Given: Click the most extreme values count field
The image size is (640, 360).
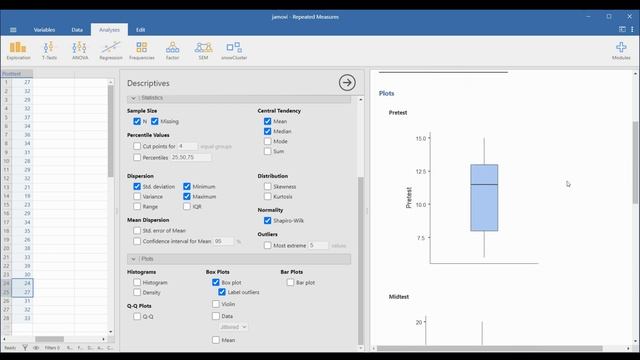Looking at the screenshot, I should pos(318,245).
